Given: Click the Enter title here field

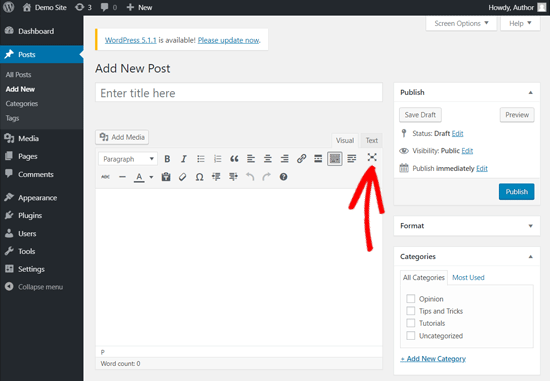Looking at the screenshot, I should (239, 93).
